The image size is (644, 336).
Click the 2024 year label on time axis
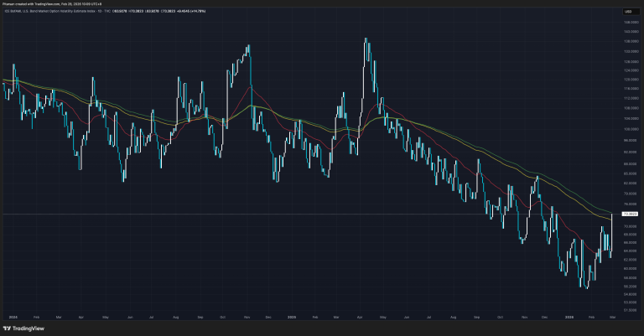(13, 317)
